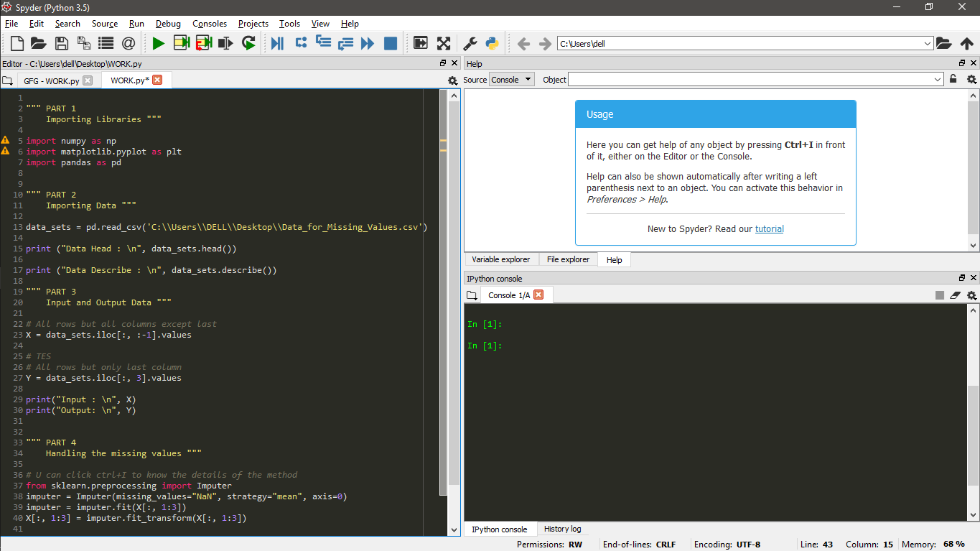
Task: Expand the Object combo box arrow
Action: (x=938, y=80)
